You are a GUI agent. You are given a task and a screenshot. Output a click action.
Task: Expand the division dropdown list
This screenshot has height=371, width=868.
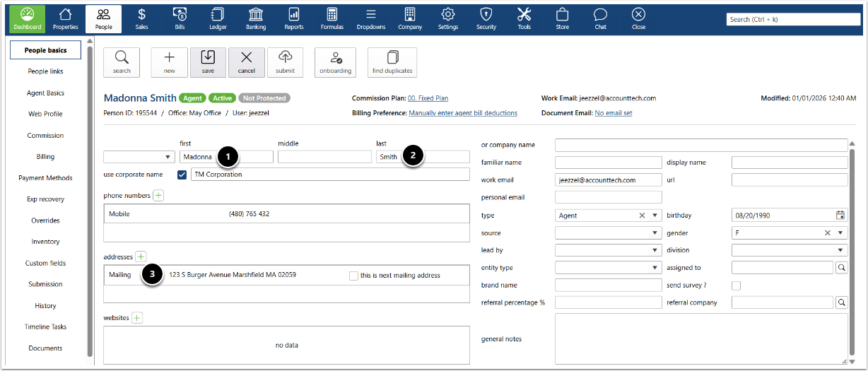(840, 250)
